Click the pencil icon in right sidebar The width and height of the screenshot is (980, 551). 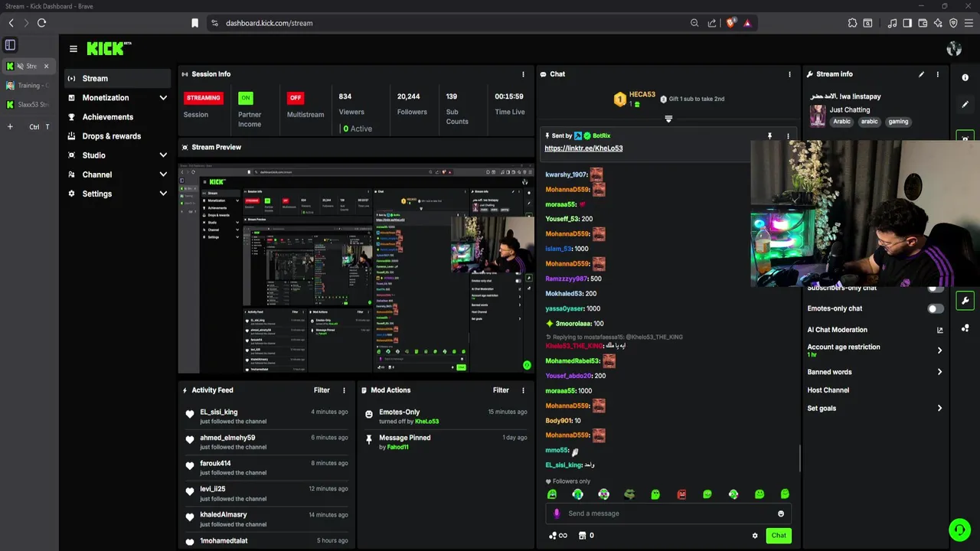coord(965,104)
